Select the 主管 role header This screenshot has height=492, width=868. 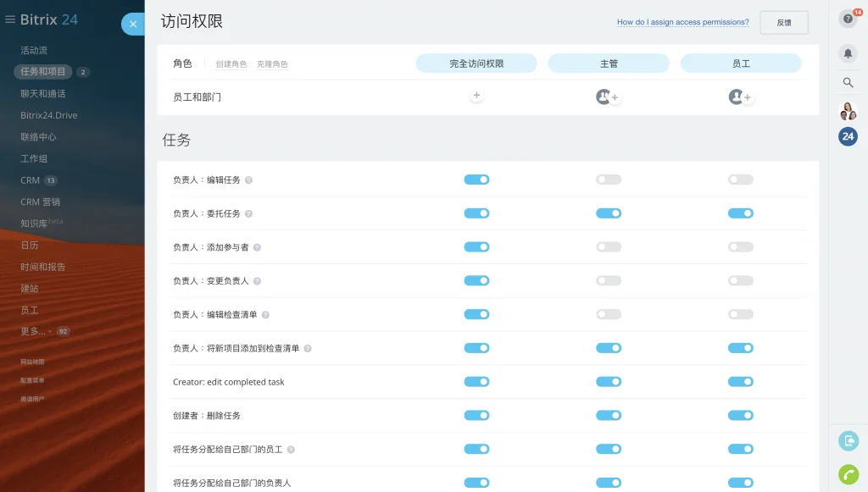(609, 63)
